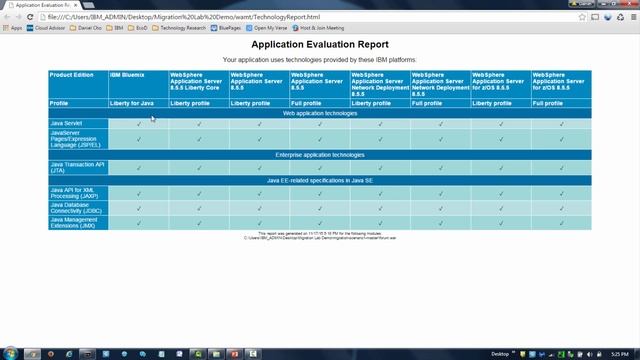This screenshot has height=360, width=640.
Task: Click the Product Edition header cell
Action: coord(78,84)
